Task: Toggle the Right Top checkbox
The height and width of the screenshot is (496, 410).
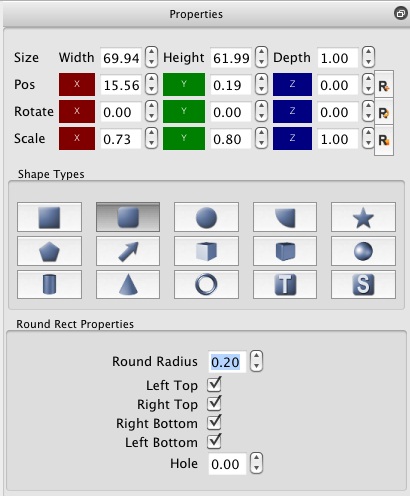Action: point(214,404)
